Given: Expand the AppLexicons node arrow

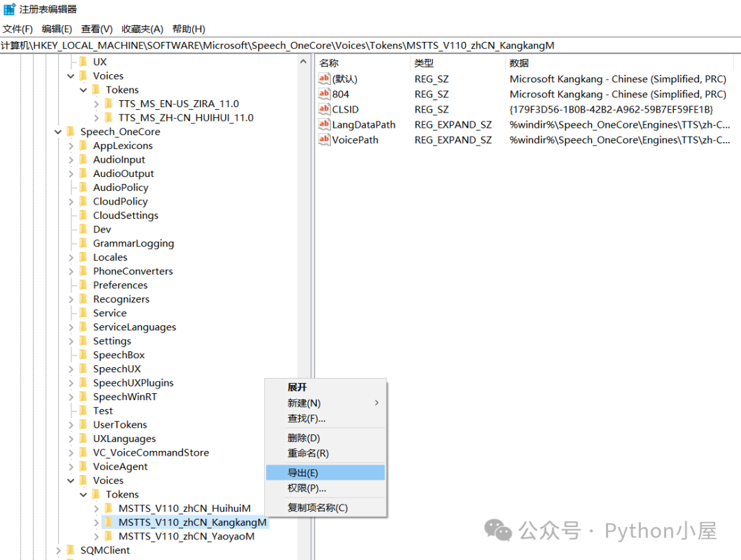Looking at the screenshot, I should (71, 145).
